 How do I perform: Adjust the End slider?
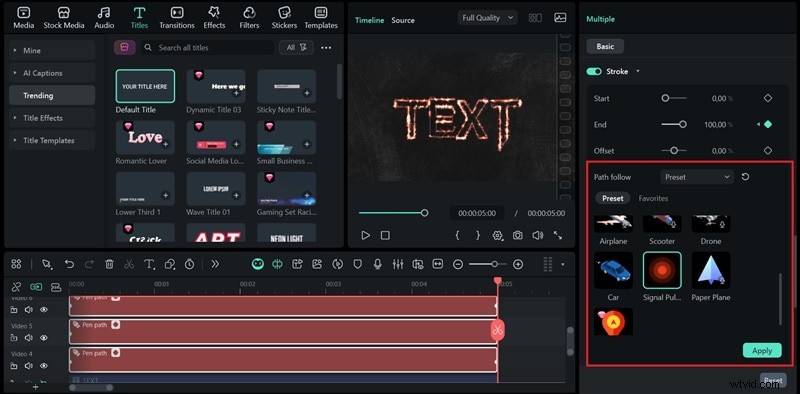[674, 124]
